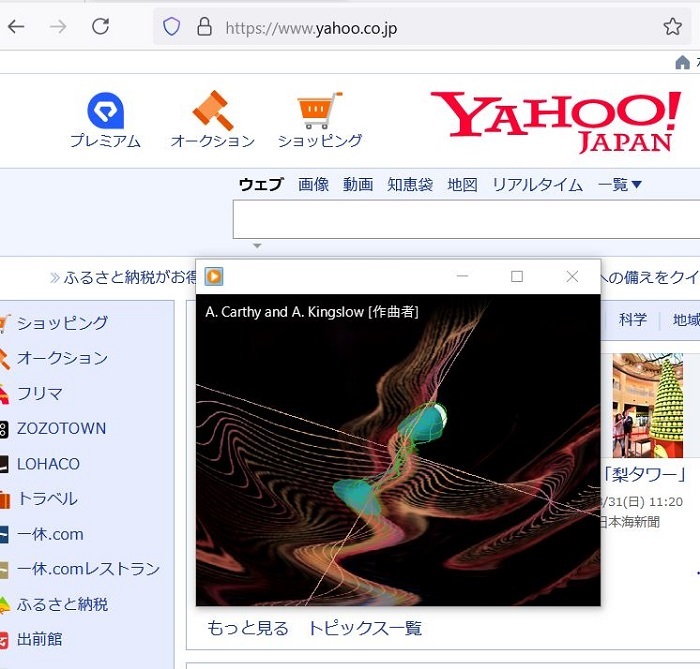Go back with the browser back arrow
Screen dimensions: 700x669
[16, 27]
